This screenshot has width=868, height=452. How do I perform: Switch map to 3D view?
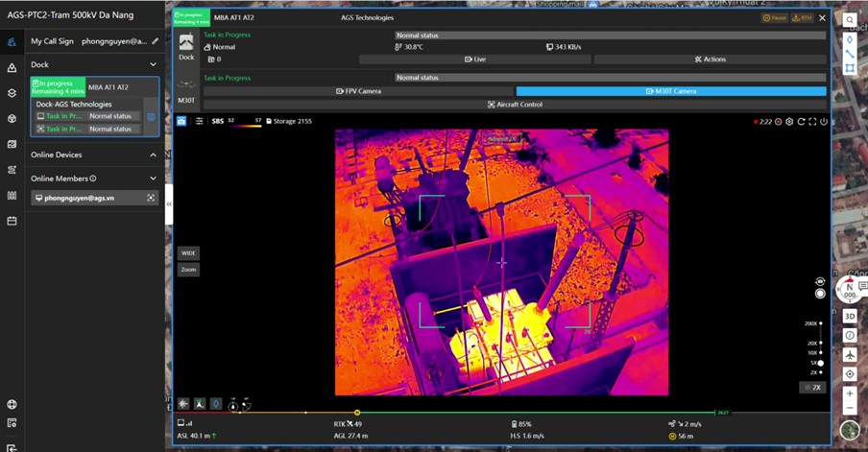850,316
